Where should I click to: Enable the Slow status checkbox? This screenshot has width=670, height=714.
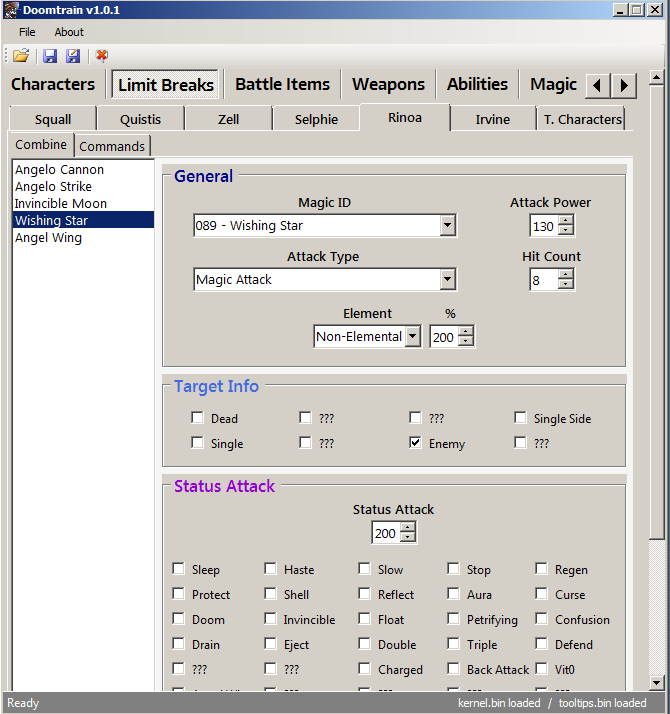point(364,569)
